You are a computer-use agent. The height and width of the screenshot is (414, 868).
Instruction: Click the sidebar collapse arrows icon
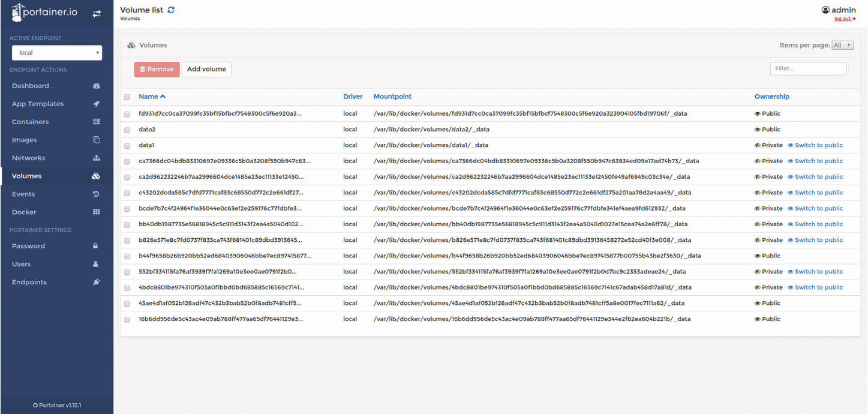click(97, 14)
